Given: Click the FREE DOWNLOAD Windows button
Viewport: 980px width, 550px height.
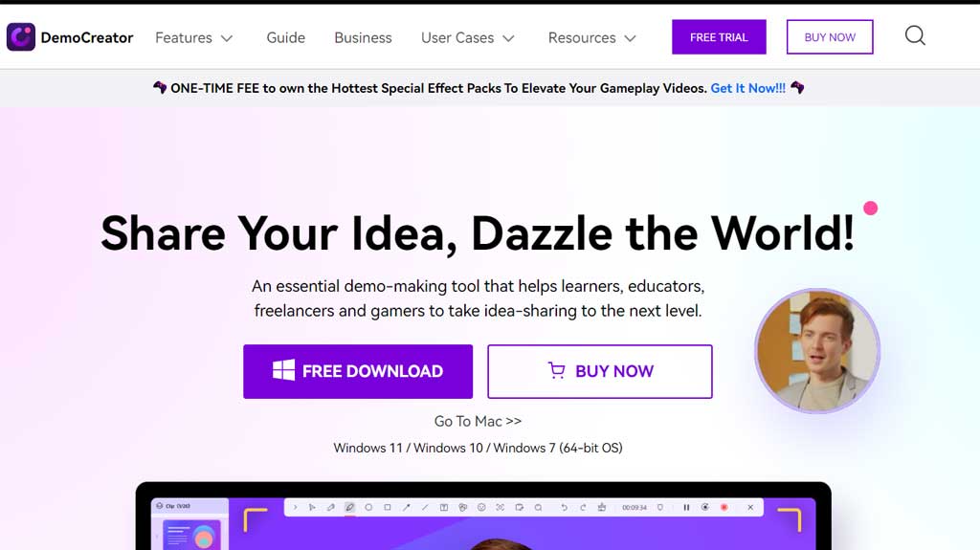Looking at the screenshot, I should (358, 371).
